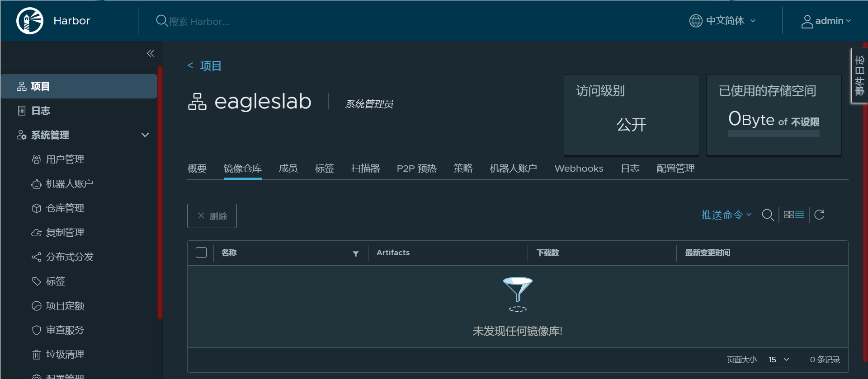Open 概要 tab
Image resolution: width=868 pixels, height=379 pixels.
(197, 168)
